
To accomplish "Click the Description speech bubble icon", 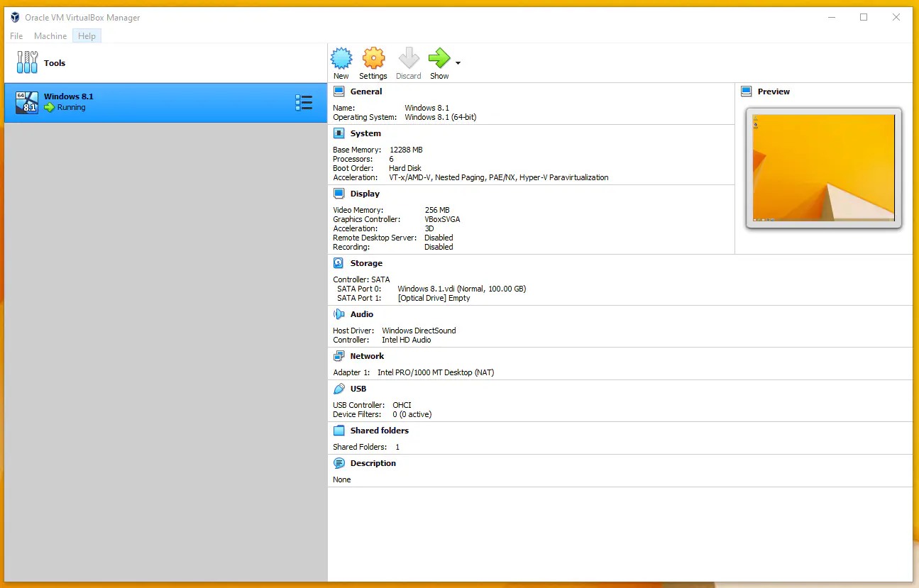I will [x=339, y=463].
